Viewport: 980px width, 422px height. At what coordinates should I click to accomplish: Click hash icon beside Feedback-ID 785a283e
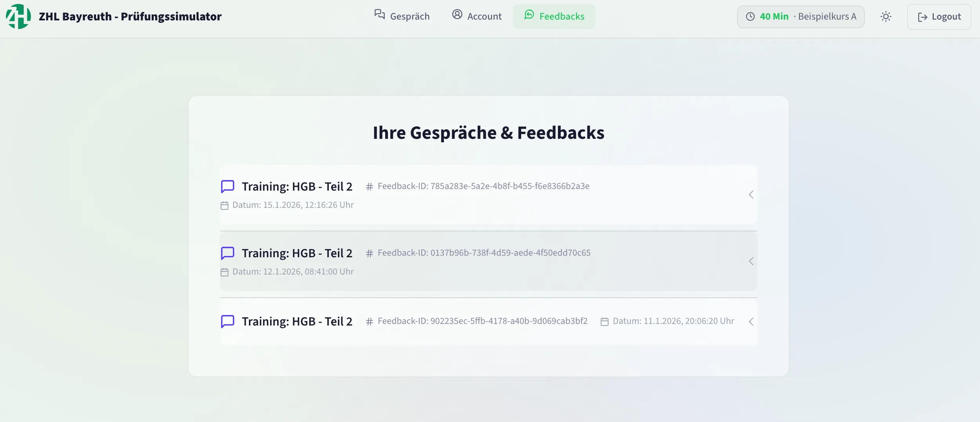click(x=369, y=187)
